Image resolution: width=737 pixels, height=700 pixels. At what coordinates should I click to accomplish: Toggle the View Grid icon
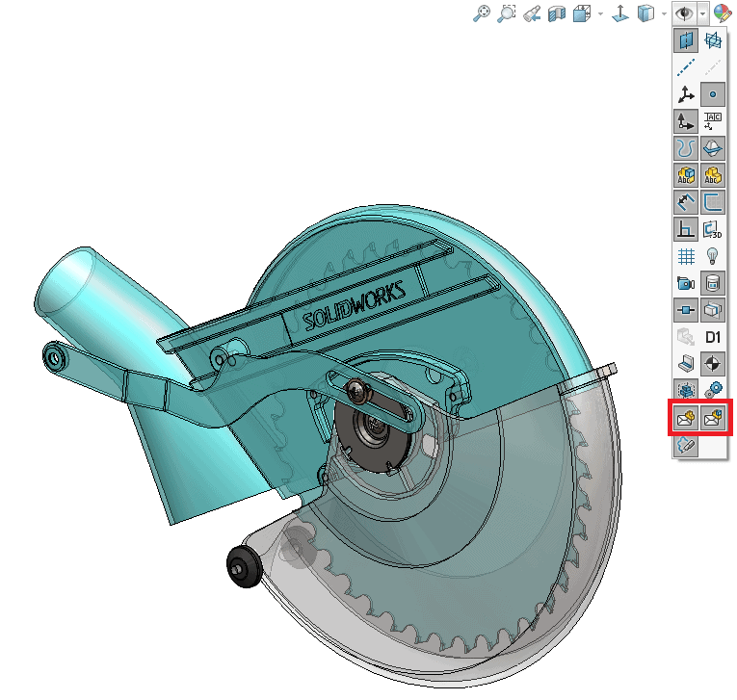click(x=686, y=256)
